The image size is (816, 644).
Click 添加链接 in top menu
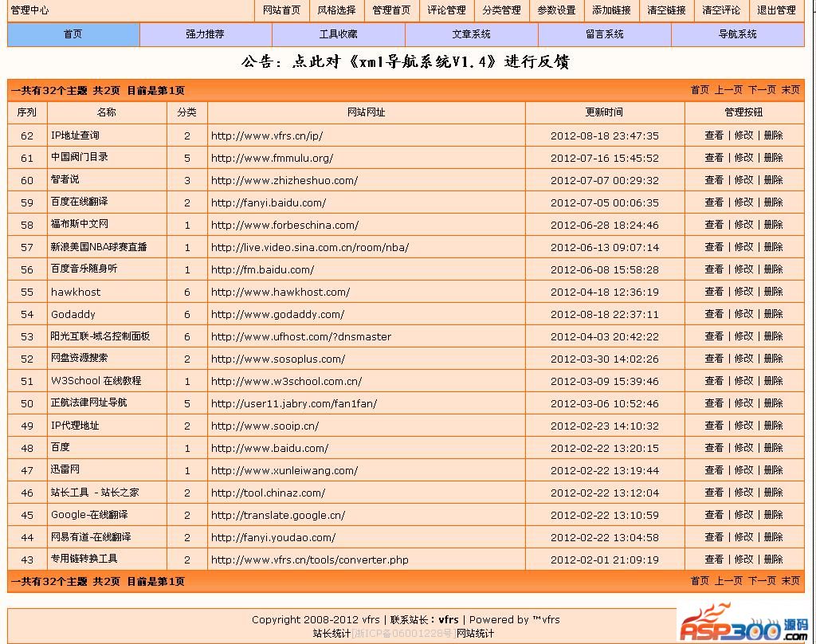(611, 10)
